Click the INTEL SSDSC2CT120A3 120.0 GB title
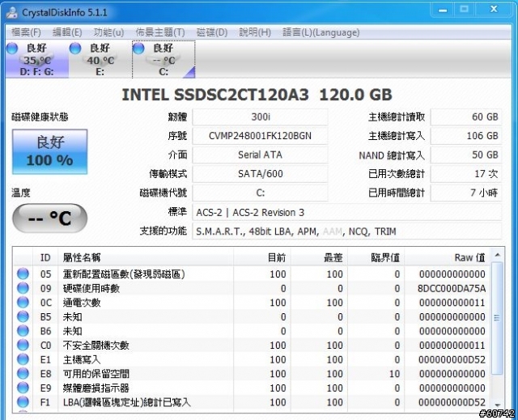 click(257, 95)
